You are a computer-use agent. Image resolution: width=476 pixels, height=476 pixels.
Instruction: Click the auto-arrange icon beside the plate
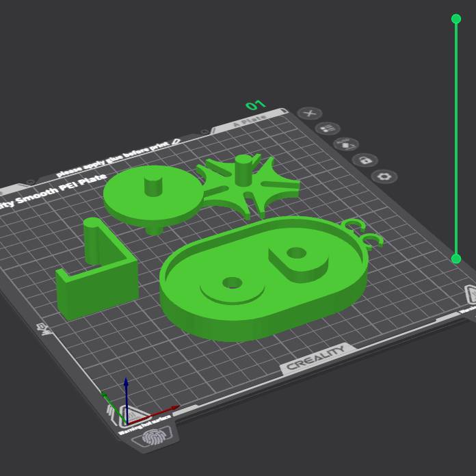pos(346,144)
